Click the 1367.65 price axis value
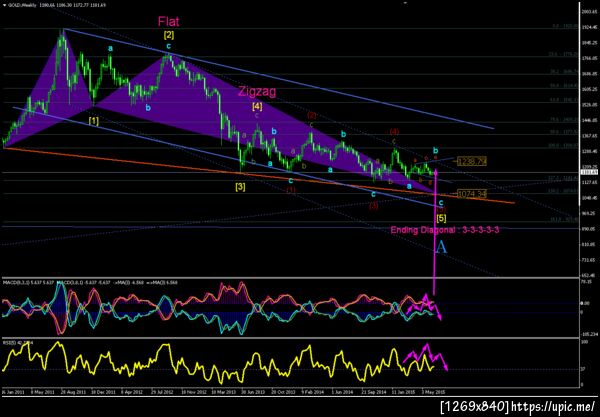The image size is (600, 417). pos(590,136)
